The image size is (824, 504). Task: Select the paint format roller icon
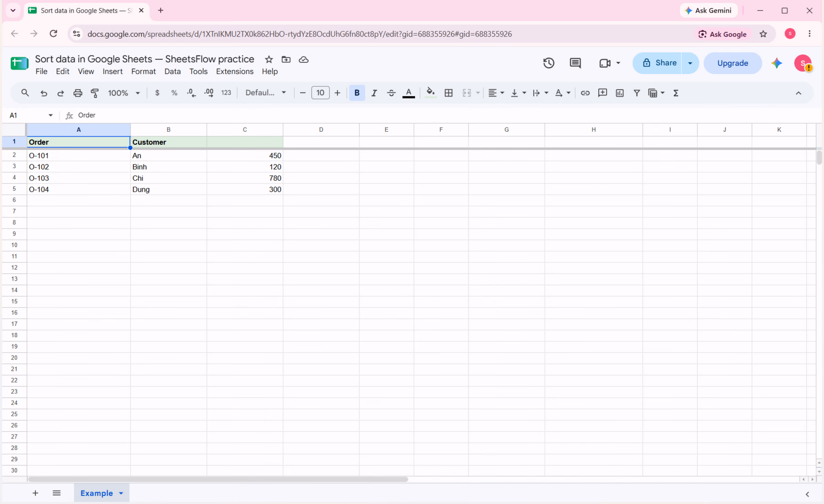coord(95,93)
